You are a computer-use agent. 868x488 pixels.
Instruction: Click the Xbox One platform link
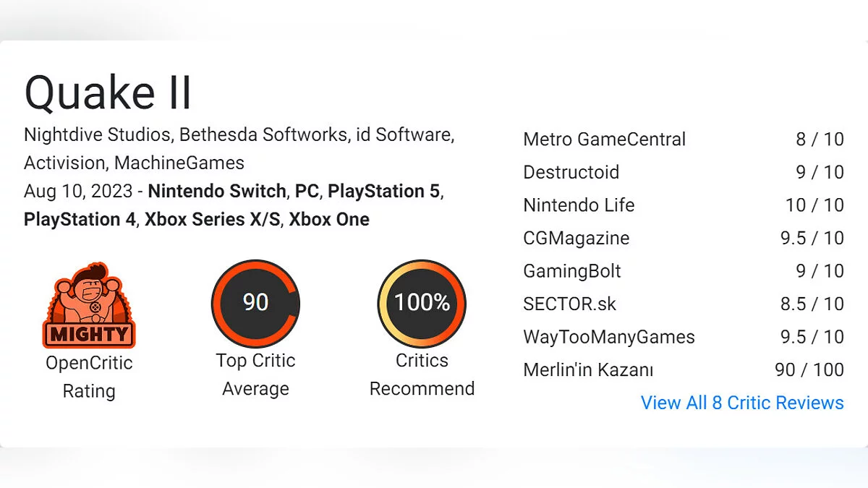coord(329,219)
